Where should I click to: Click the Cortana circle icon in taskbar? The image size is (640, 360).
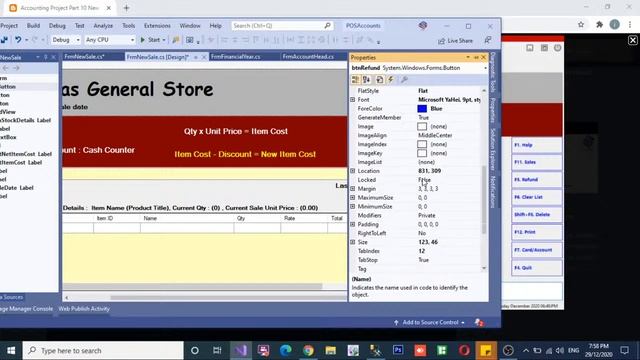coord(195,350)
